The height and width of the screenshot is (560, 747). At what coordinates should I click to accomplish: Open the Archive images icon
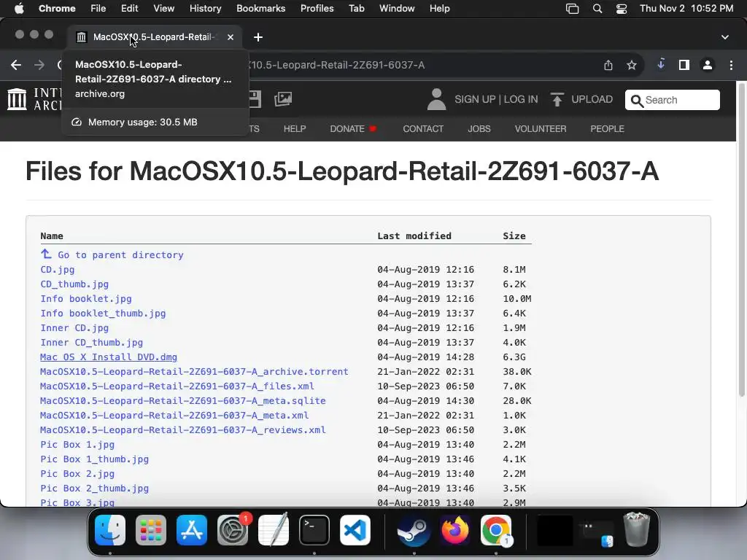[283, 99]
